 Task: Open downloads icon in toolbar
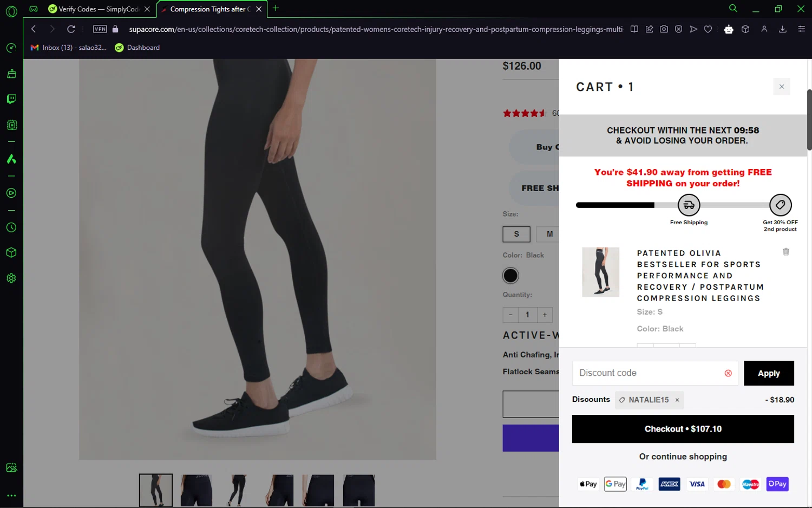[x=782, y=29]
